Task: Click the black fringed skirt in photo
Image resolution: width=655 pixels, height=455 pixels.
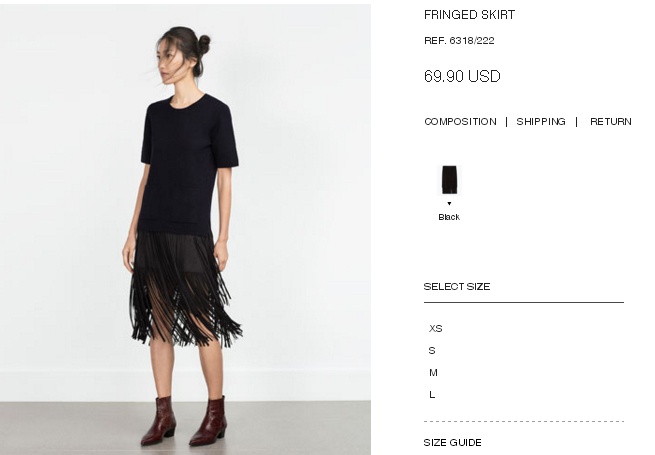Action: pos(184,288)
